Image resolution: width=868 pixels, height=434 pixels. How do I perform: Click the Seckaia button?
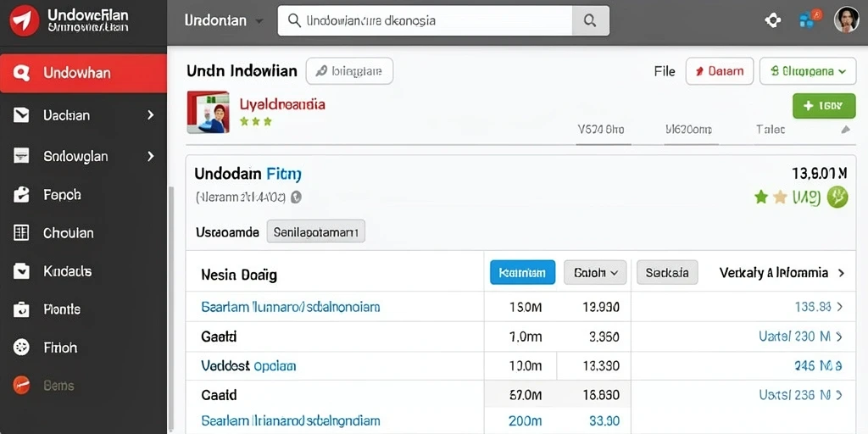tap(667, 272)
